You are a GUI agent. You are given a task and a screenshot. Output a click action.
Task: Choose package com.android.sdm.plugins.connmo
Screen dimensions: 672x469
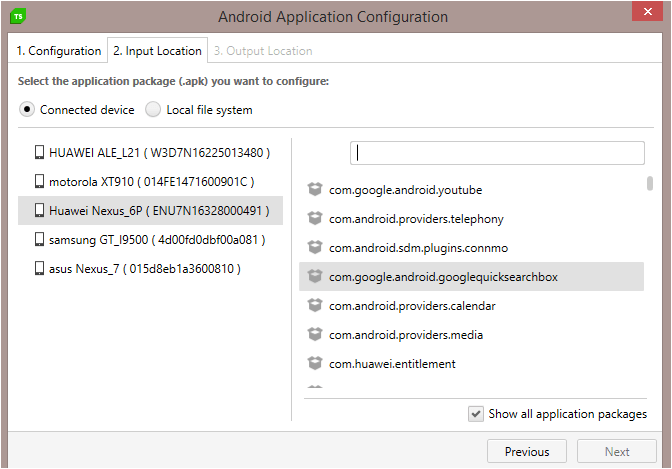(x=471, y=248)
